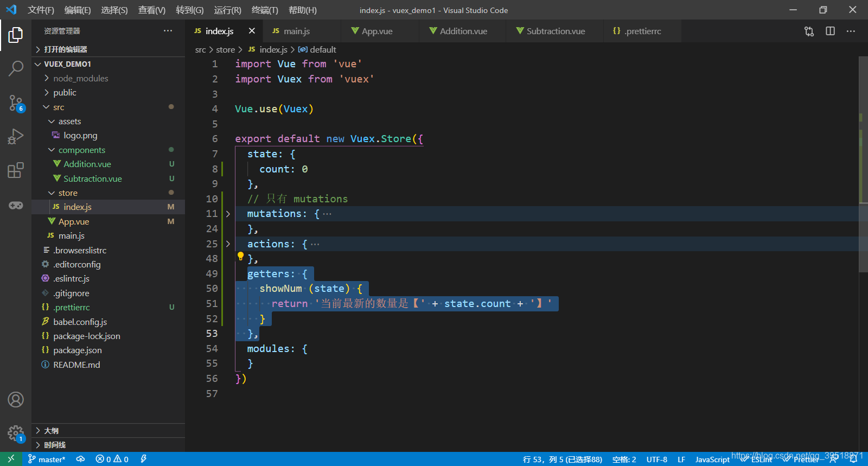Open errors and warnings problems indicator
Screen dimensions: 868x466
coord(112,459)
